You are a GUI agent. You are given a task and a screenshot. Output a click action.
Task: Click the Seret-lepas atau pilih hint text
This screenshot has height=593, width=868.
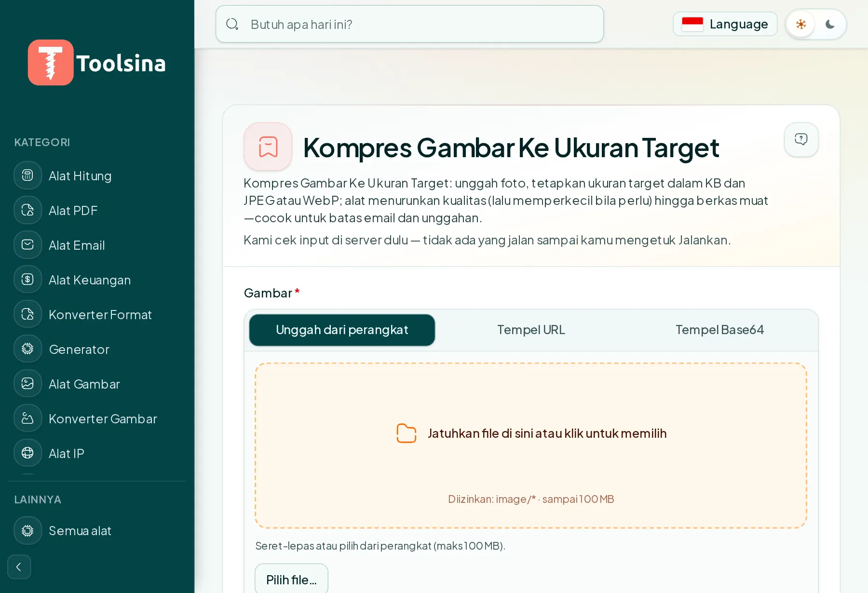pyautogui.click(x=380, y=546)
